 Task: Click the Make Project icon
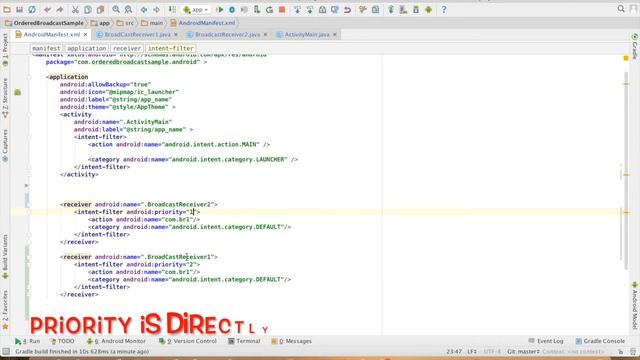pos(172,9)
